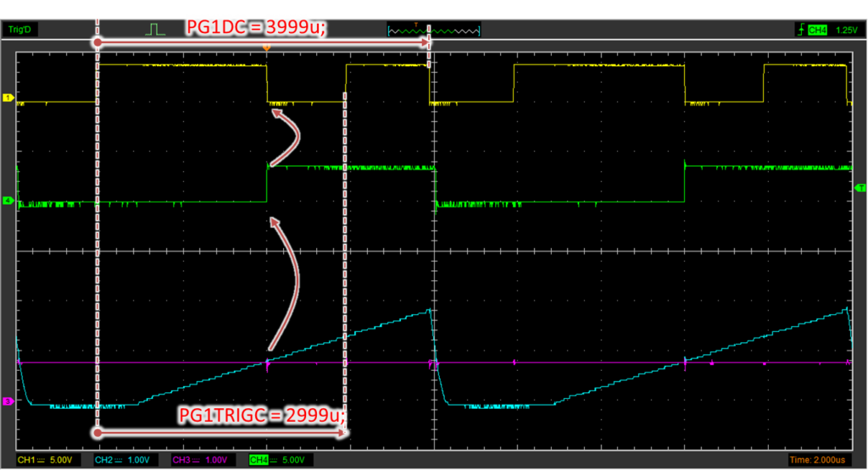
Task: Click the Trig'D trigger status indicator
Action: point(20,30)
